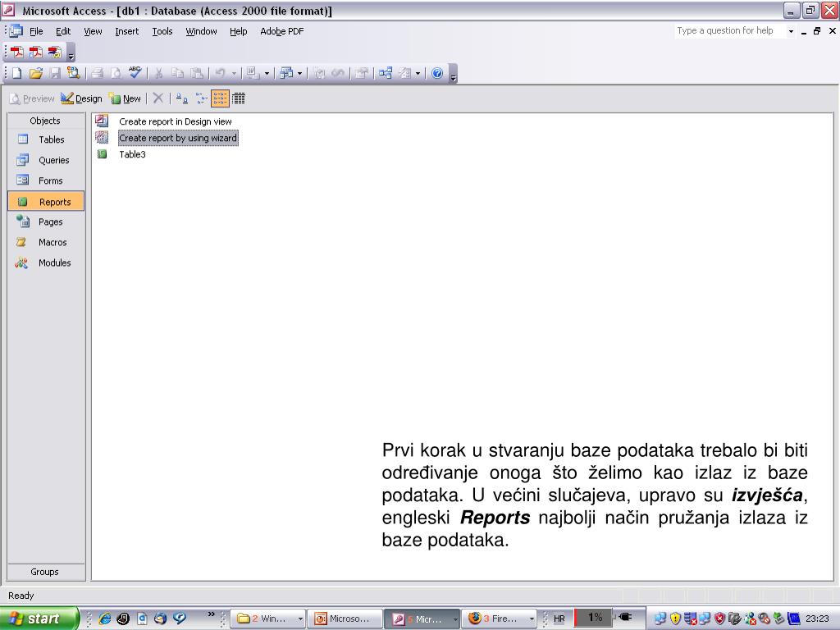The height and width of the screenshot is (630, 840).
Task: Launch Internet Explorer from Quick Launch
Action: pos(105,619)
